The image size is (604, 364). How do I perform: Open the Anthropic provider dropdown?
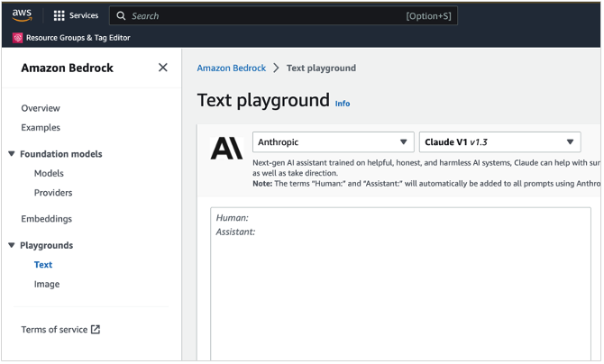pyautogui.click(x=334, y=142)
